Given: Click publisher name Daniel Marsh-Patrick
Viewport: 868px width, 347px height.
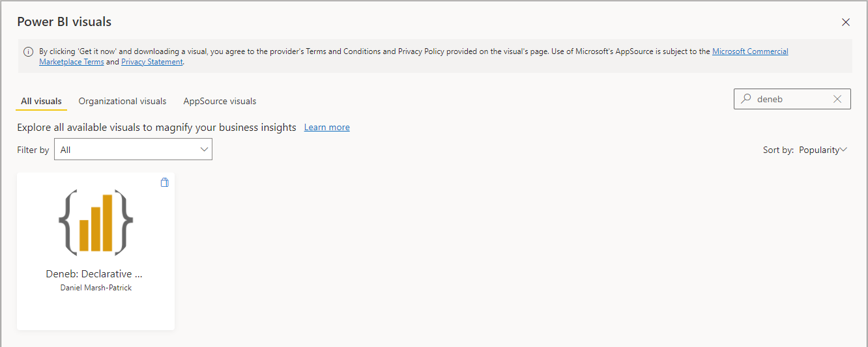Looking at the screenshot, I should pos(96,287).
